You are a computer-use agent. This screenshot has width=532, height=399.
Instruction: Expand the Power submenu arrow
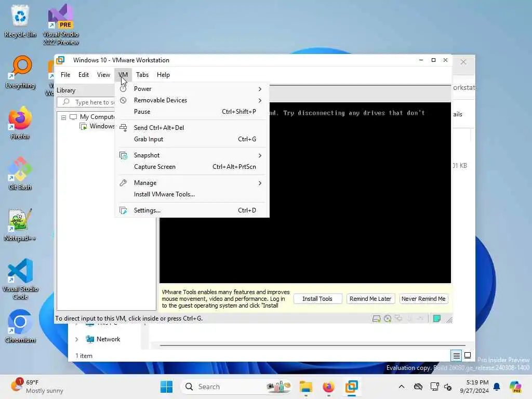click(260, 89)
